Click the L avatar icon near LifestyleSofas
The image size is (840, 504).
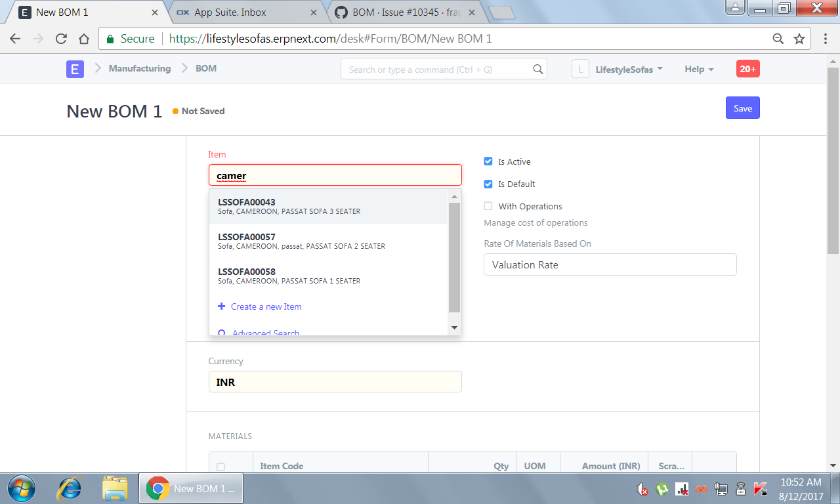coord(580,68)
